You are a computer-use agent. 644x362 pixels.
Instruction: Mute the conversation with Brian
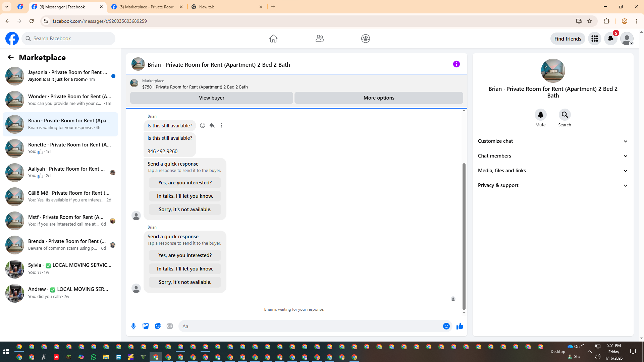[540, 115]
